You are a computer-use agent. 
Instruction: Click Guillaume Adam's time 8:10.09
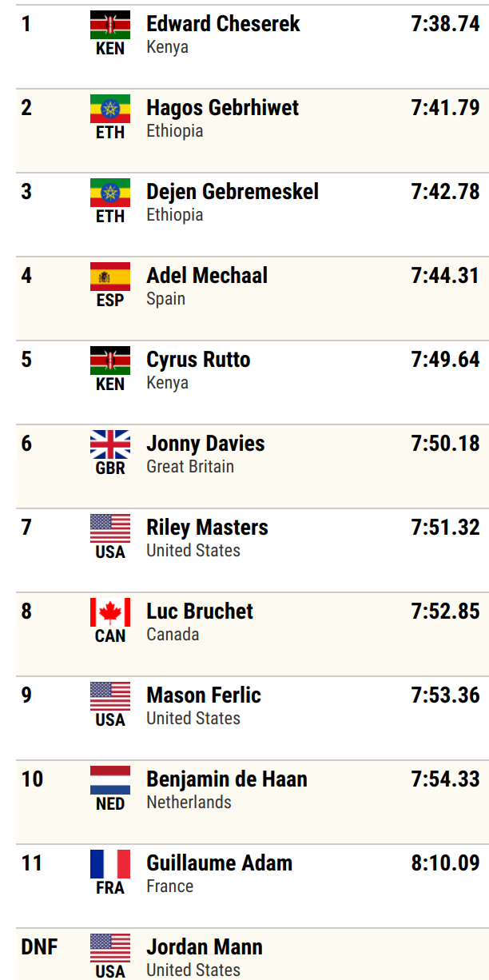coord(445,863)
